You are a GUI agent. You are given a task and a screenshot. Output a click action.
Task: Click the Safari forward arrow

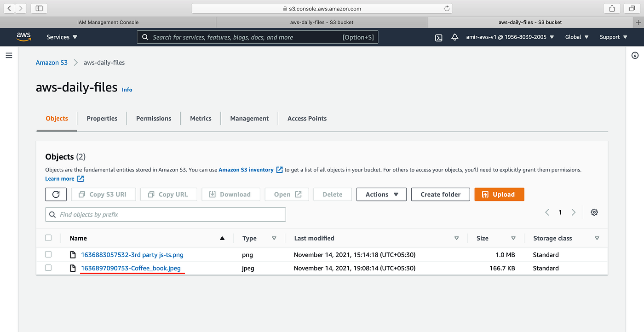coord(21,8)
